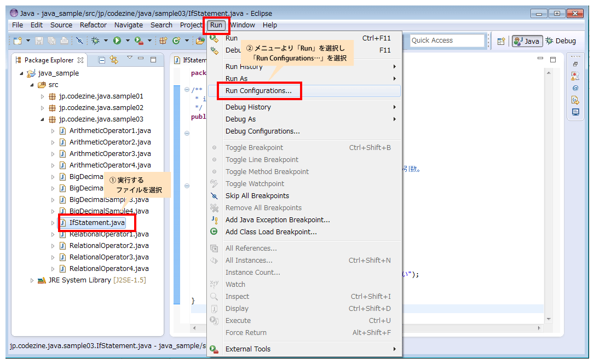Open the Open Perspective icon
The image size is (594, 364).
click(501, 41)
